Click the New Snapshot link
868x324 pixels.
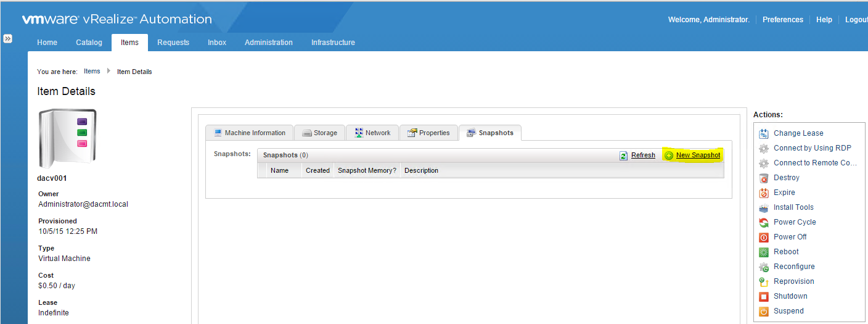[x=698, y=156]
